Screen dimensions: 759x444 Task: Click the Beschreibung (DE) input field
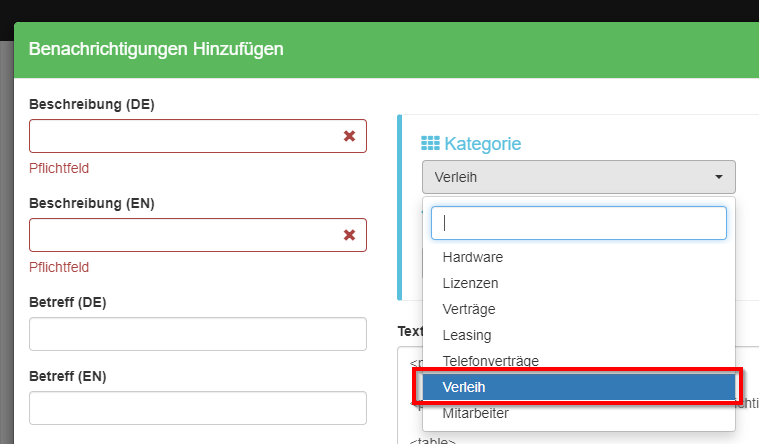[197, 136]
